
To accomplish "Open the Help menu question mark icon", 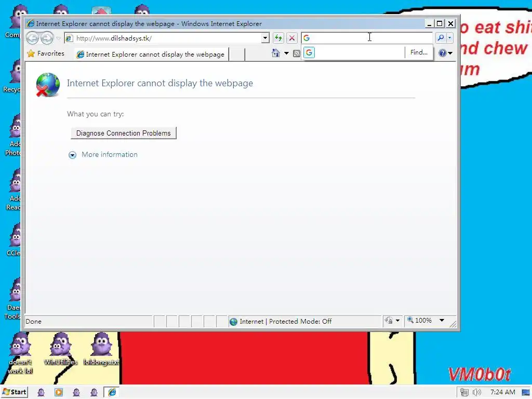I will coord(443,53).
